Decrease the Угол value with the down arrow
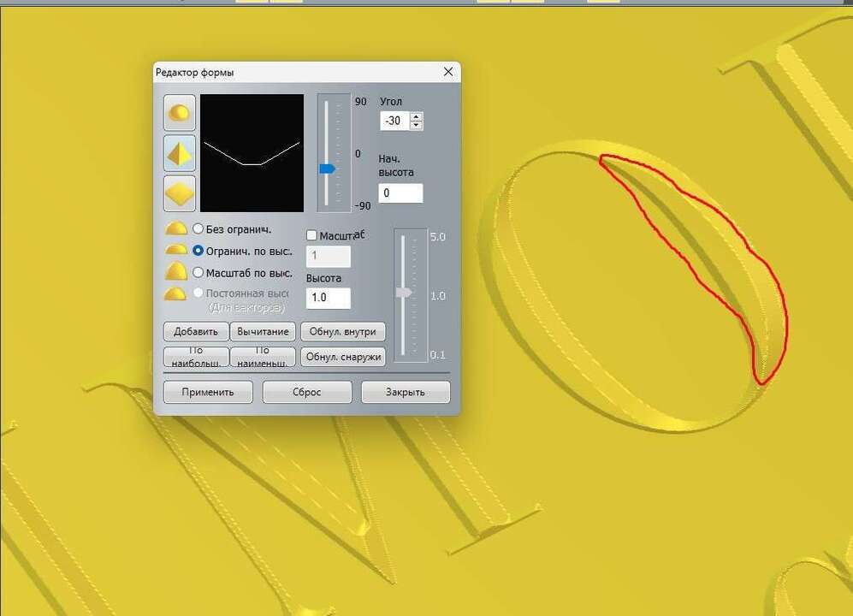 click(416, 125)
